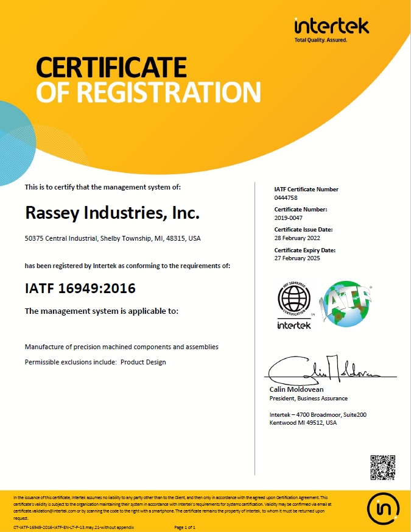Click the 'IATF 16949:2016' standard text
This screenshot has width=411, height=532.
coord(80,288)
